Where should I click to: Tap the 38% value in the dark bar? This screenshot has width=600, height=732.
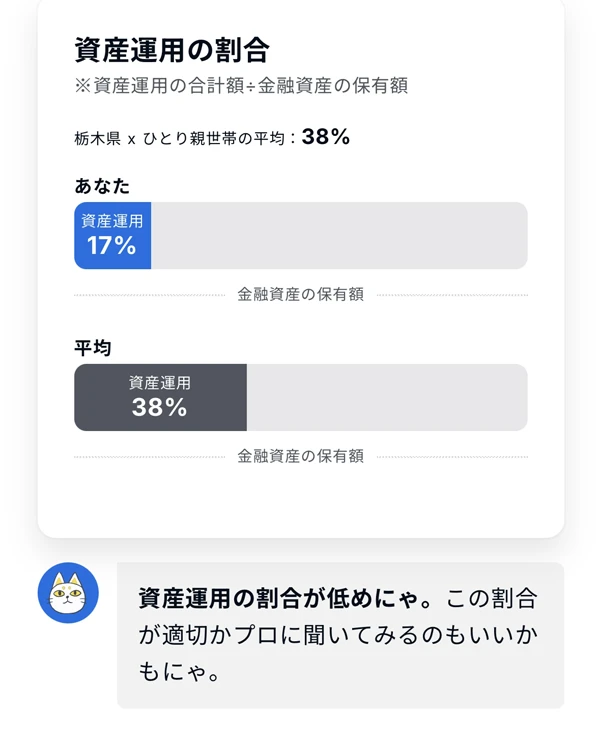[x=159, y=407]
